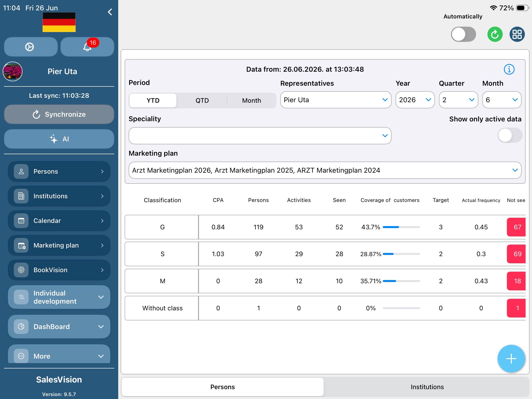The height and width of the screenshot is (399, 532).
Task: Collapse sidebar with the back chevron
Action: click(110, 12)
